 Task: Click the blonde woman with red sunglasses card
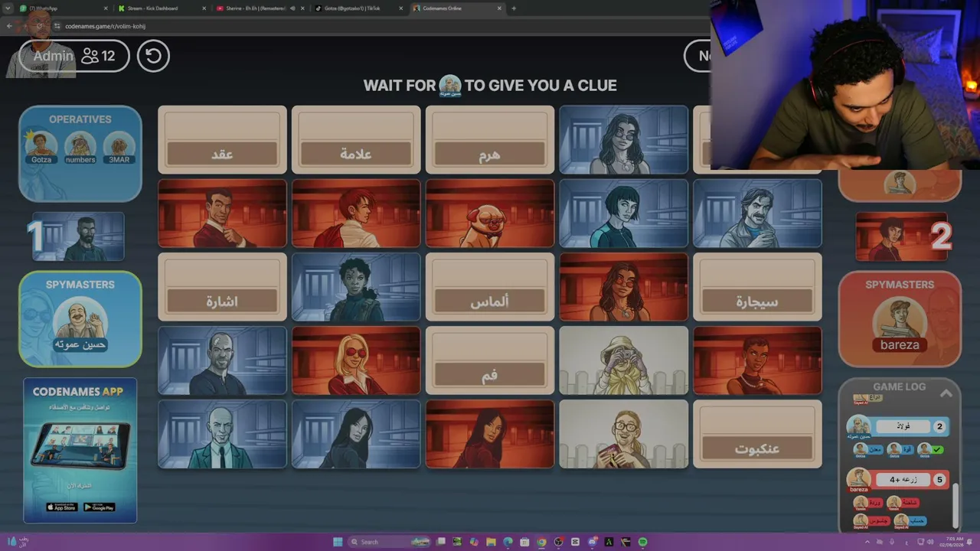point(356,360)
